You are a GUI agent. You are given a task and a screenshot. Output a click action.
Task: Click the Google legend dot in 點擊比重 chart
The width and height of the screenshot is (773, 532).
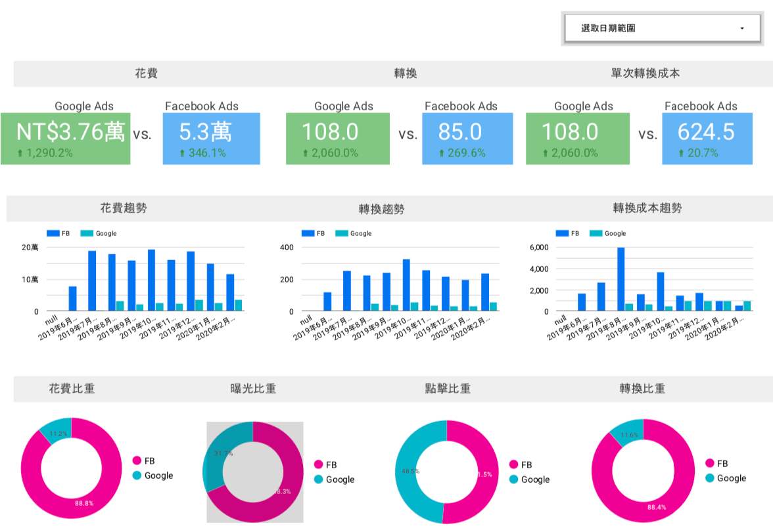[x=513, y=479]
